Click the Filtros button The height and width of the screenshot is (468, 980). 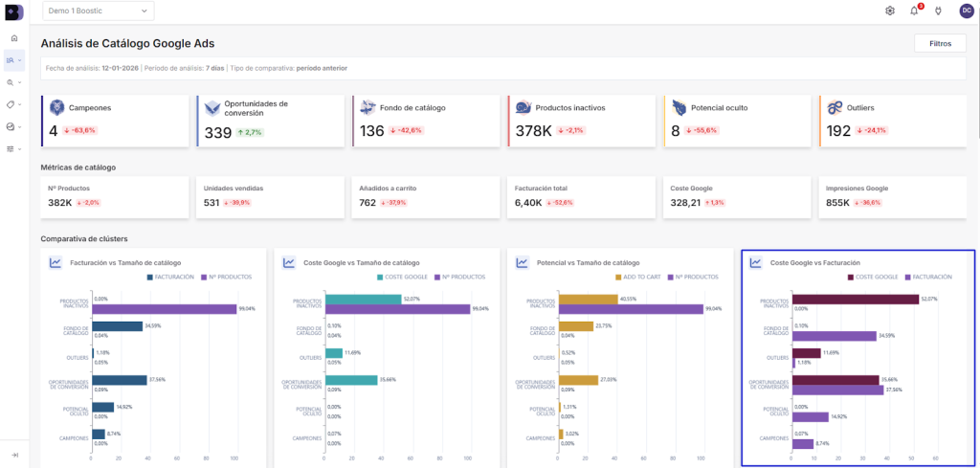940,43
